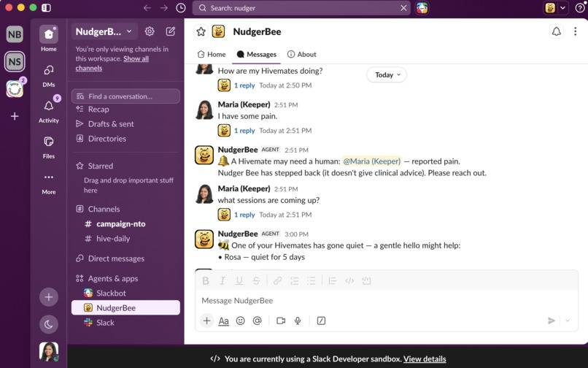This screenshot has height=368, width=588.
Task: Switch to the Messages tab
Action: click(257, 55)
